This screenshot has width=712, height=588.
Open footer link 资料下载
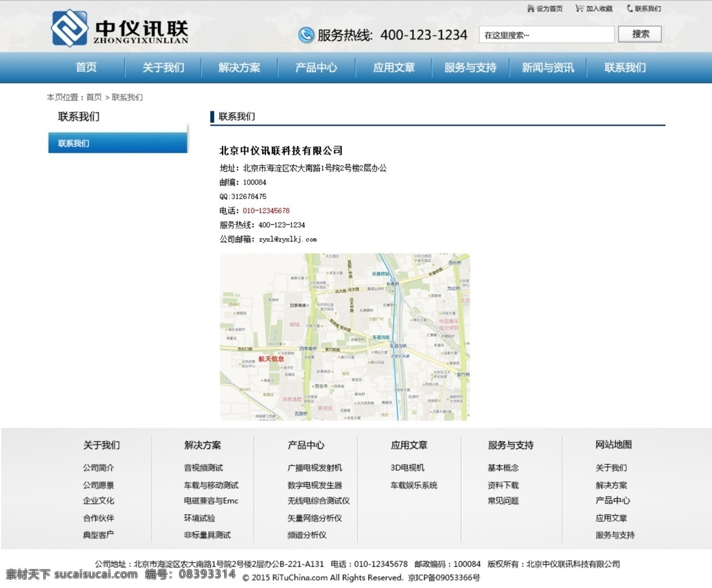pos(503,485)
